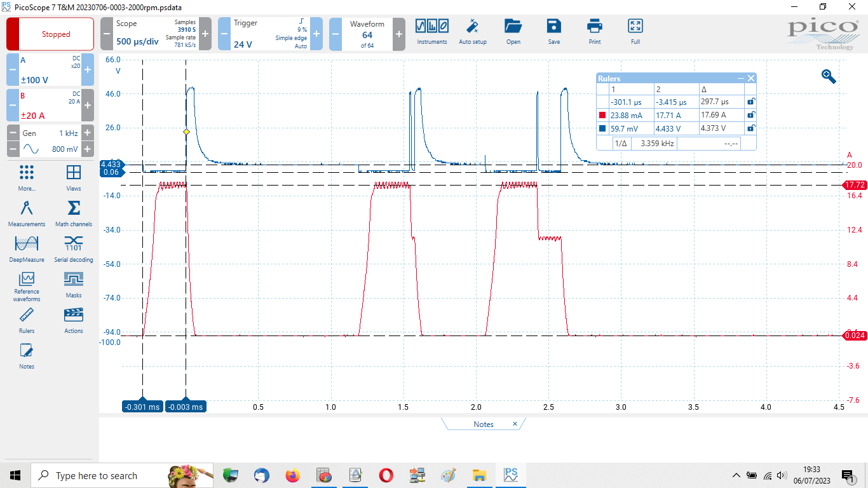Screen dimensions: 868x488
Task: Open Reference waveforms
Action: coord(27,285)
